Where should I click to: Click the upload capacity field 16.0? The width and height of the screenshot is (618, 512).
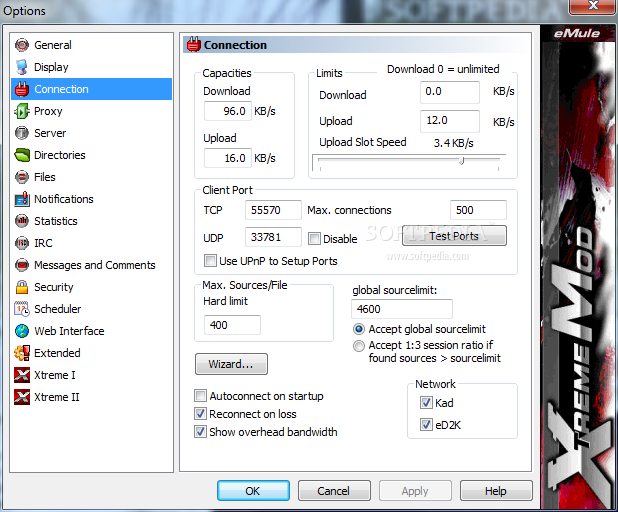[228, 158]
